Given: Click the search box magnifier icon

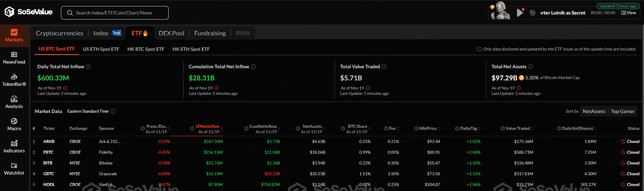Looking at the screenshot, I should coord(70,13).
